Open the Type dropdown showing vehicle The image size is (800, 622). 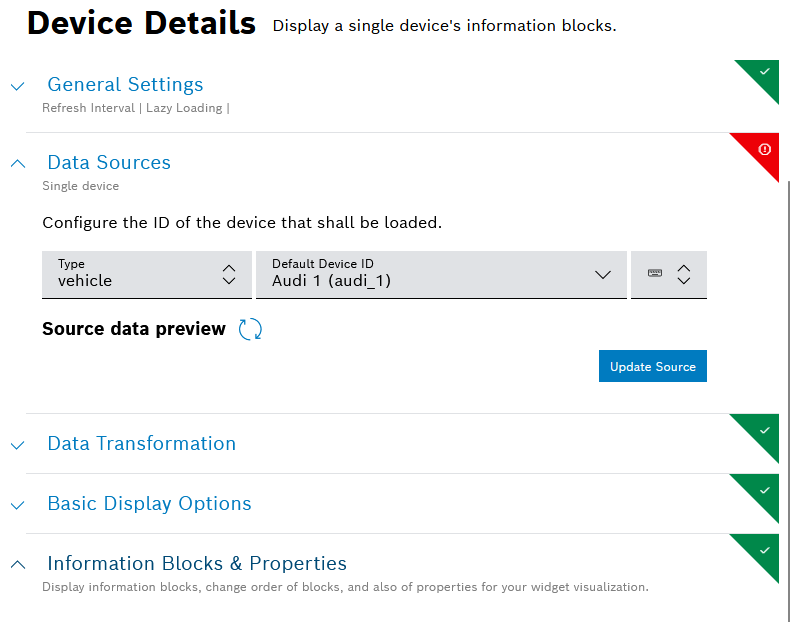[146, 274]
